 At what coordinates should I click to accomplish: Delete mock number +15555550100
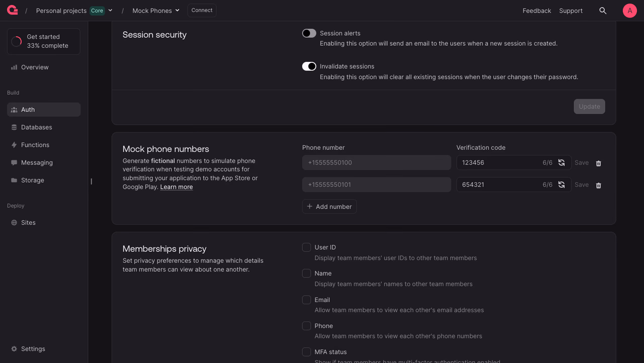[x=599, y=163]
